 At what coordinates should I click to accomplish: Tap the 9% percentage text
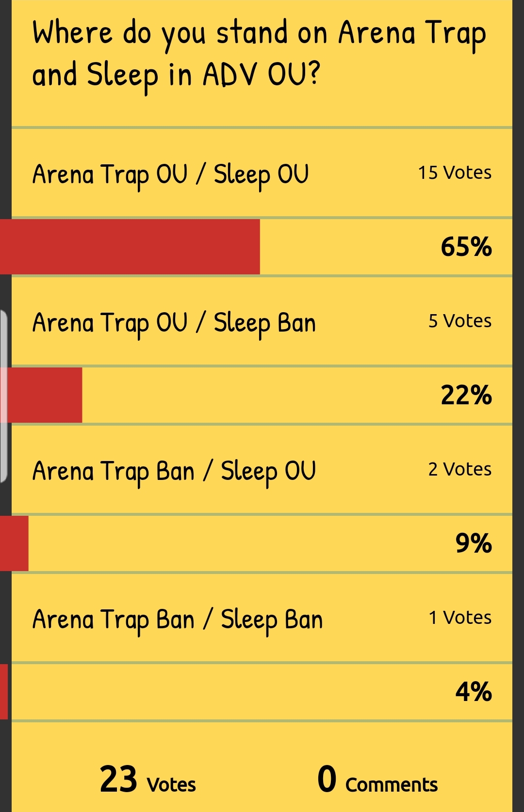[473, 543]
